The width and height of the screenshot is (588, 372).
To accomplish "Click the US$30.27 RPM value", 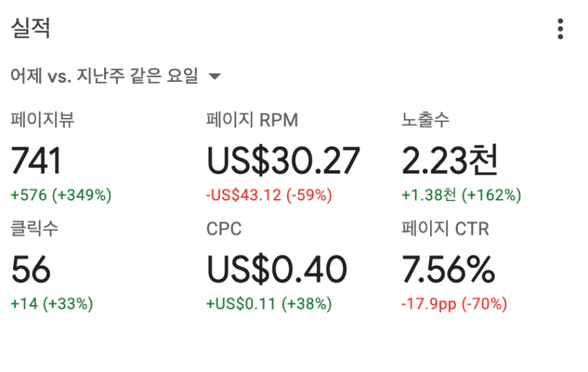I will [x=283, y=161].
